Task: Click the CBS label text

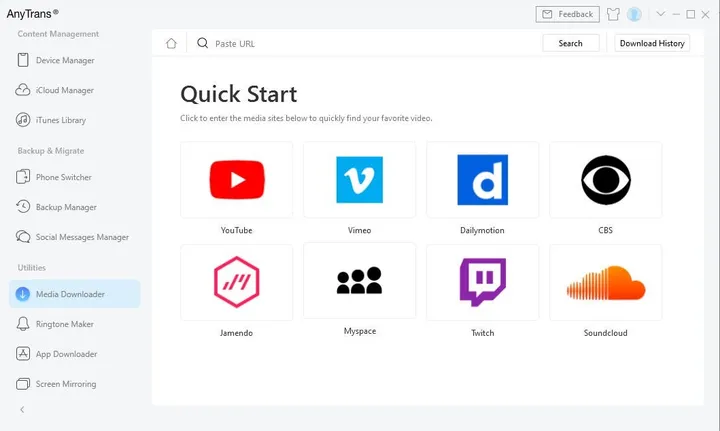Action: click(x=605, y=230)
